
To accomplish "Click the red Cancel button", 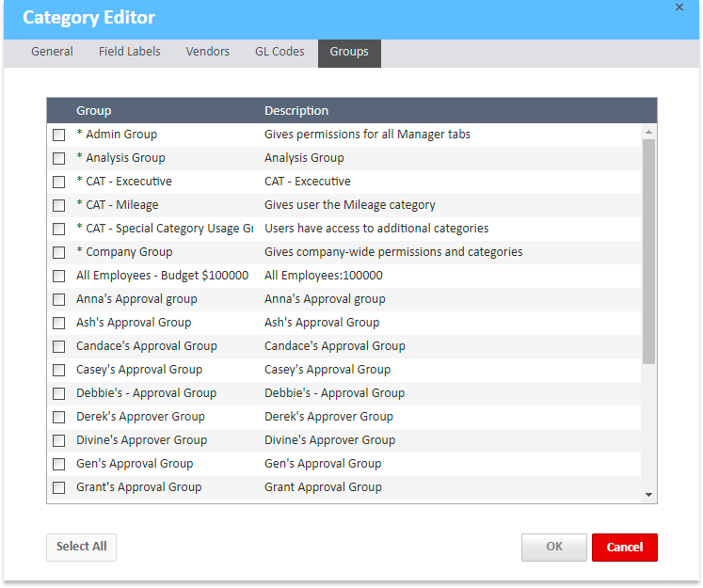I will click(x=624, y=547).
